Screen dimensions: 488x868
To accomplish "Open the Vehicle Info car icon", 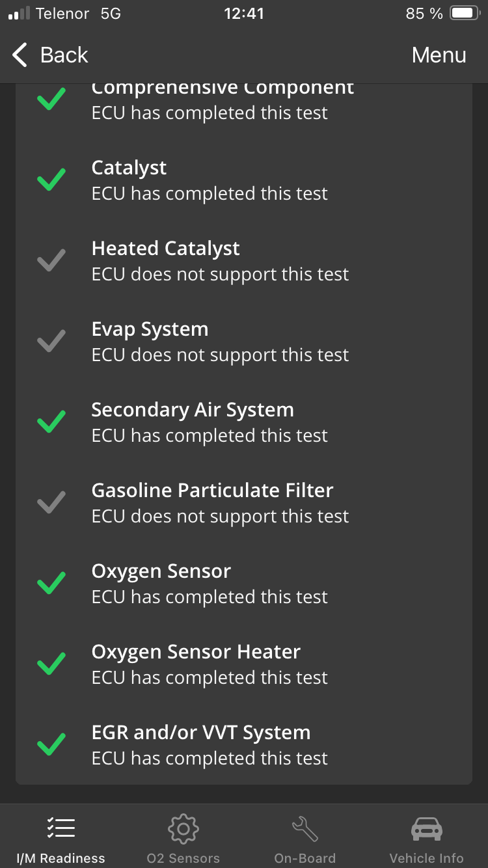I will coord(426,828).
